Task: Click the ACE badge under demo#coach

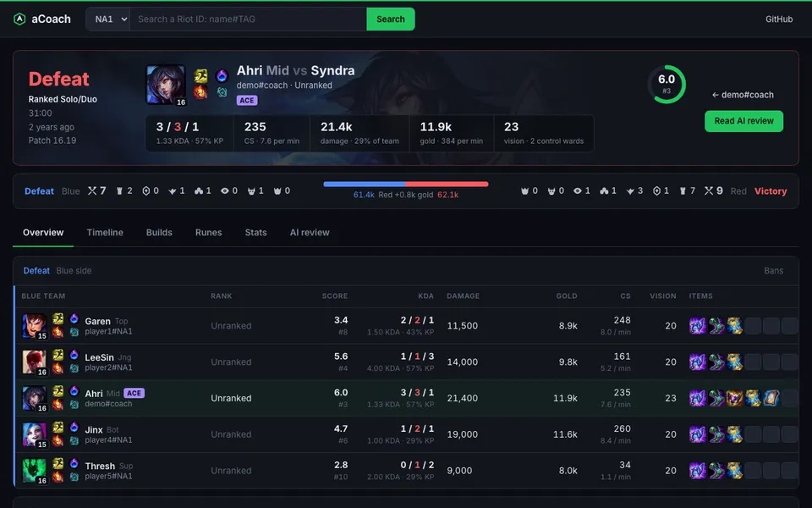Action: point(247,101)
